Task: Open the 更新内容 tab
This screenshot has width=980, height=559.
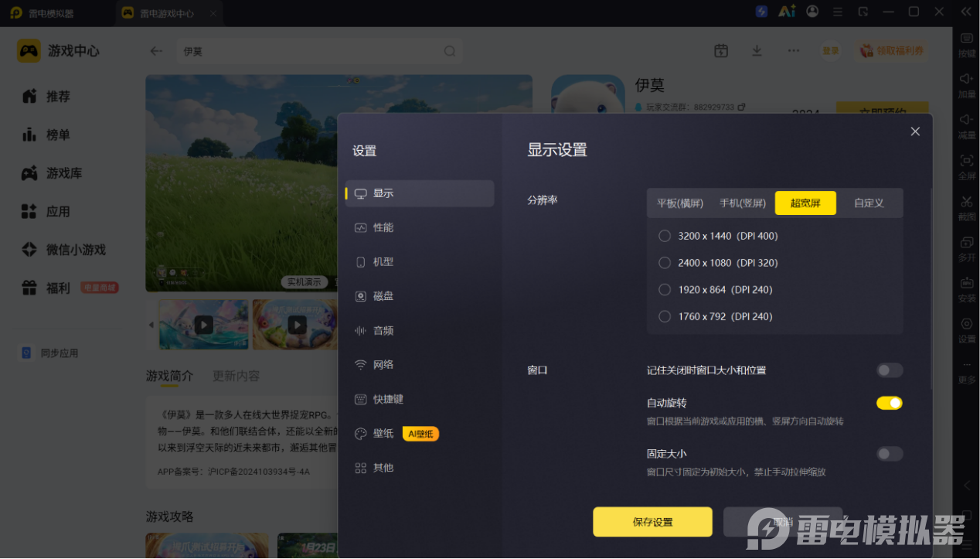Action: click(236, 376)
